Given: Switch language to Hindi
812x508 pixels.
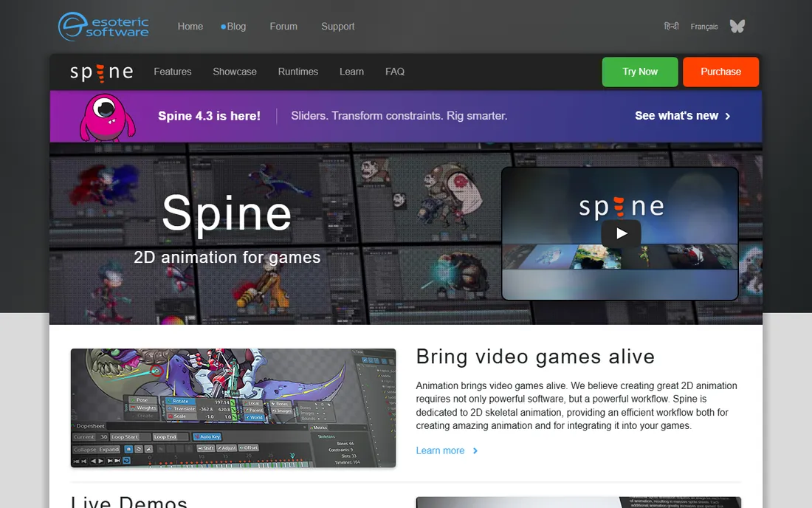Looking at the screenshot, I should point(671,27).
